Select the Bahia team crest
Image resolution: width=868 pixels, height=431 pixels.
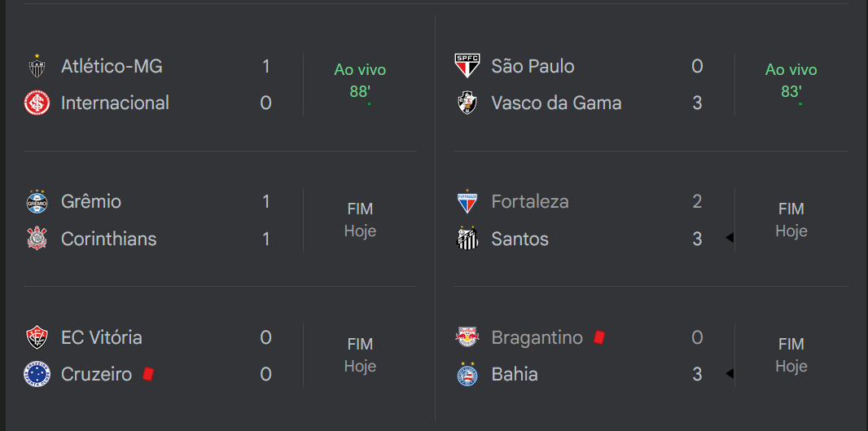point(467,374)
